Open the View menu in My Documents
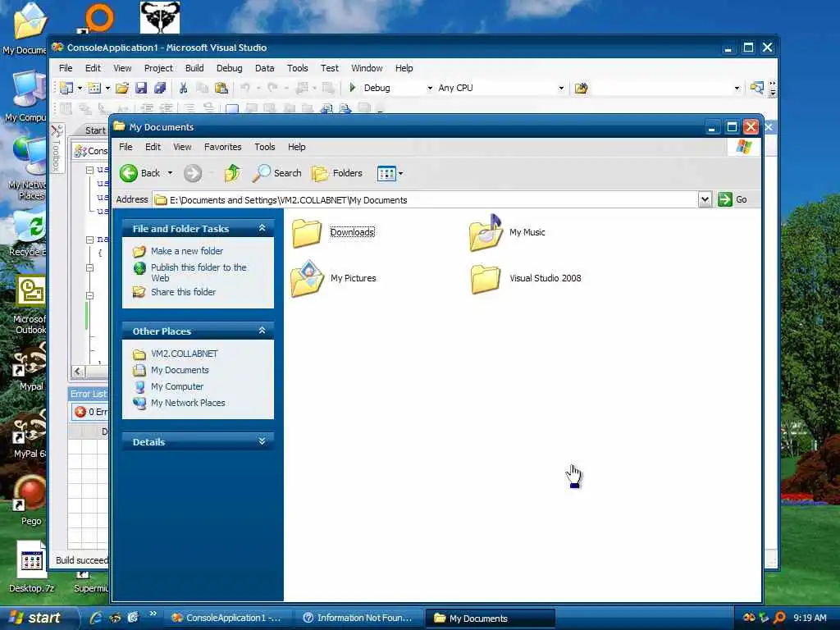Viewport: 840px width, 630px height. click(182, 147)
